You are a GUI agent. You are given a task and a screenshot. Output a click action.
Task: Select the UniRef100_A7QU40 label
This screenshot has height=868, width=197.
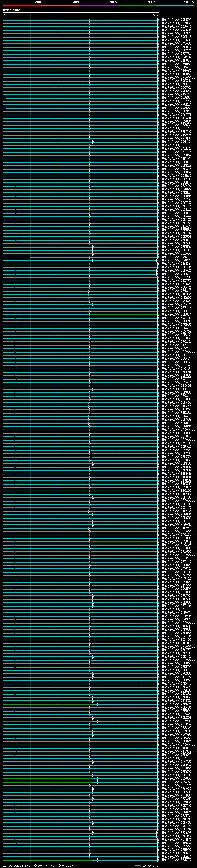[177, 47]
